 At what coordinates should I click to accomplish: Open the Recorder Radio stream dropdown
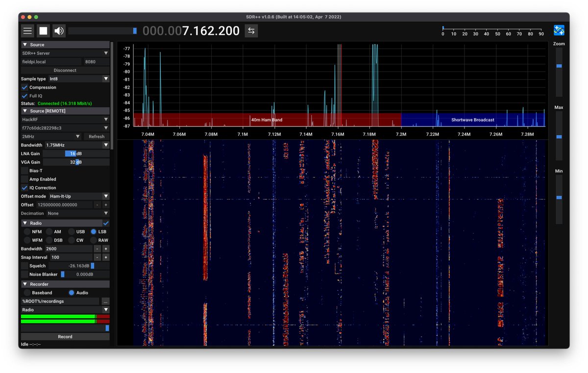(x=65, y=310)
